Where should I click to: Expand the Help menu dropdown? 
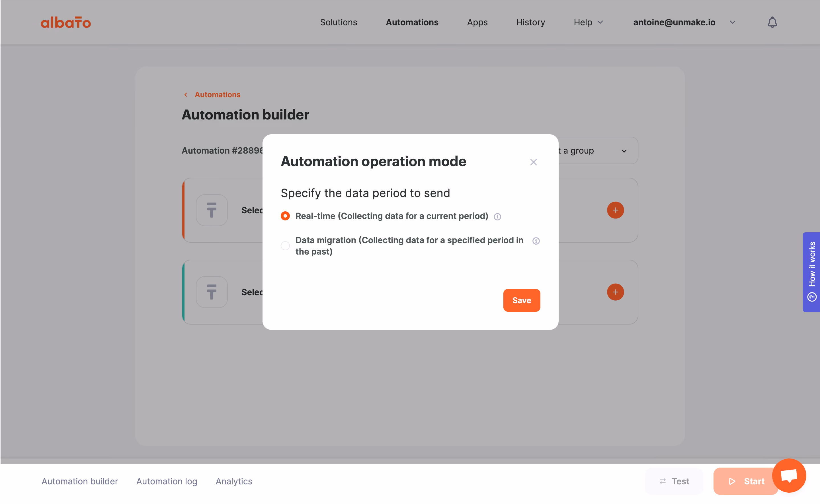coord(588,22)
